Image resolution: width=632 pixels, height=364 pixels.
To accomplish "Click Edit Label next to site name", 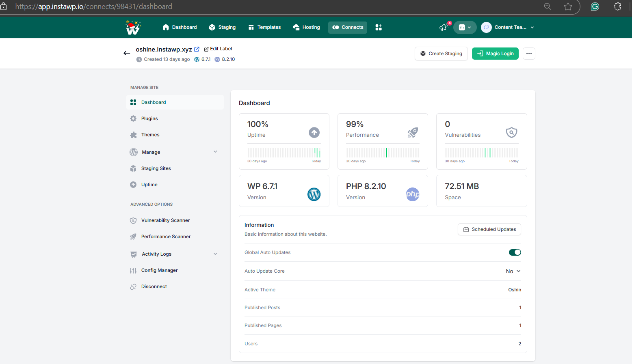I will click(x=218, y=49).
